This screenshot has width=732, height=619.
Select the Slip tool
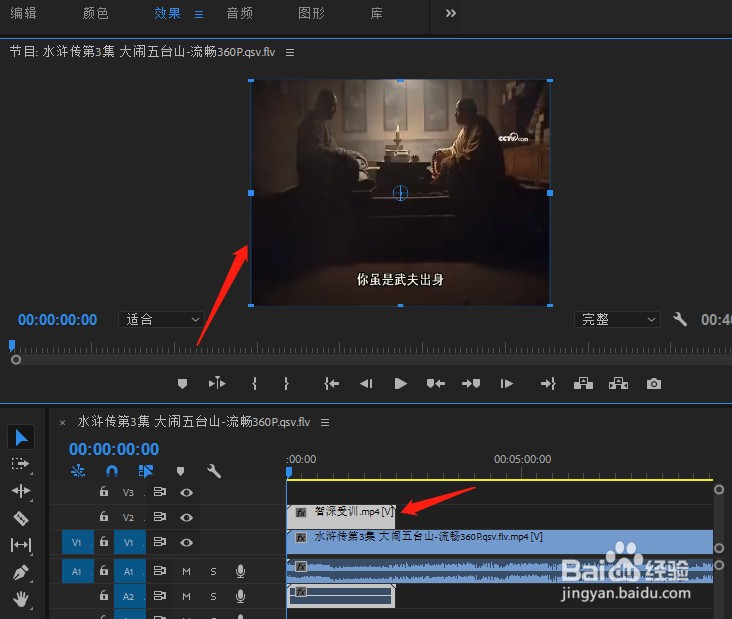tap(21, 545)
